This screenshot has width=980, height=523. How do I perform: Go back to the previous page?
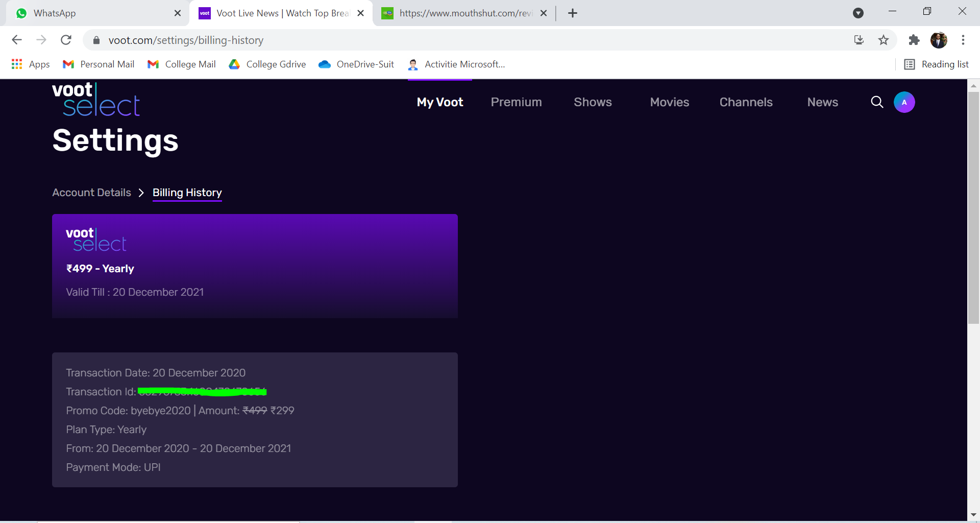point(17,40)
